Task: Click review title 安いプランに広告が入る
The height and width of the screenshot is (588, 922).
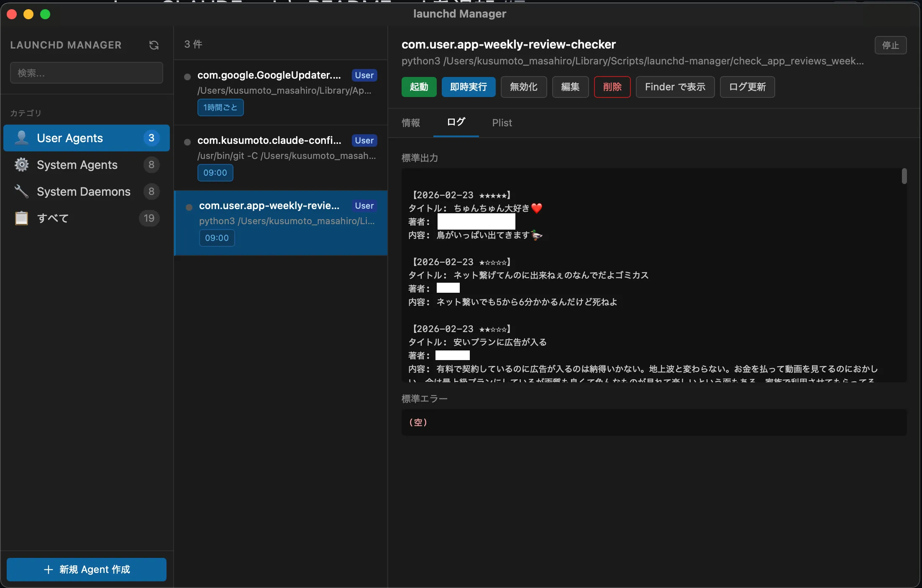Action: pos(500,342)
